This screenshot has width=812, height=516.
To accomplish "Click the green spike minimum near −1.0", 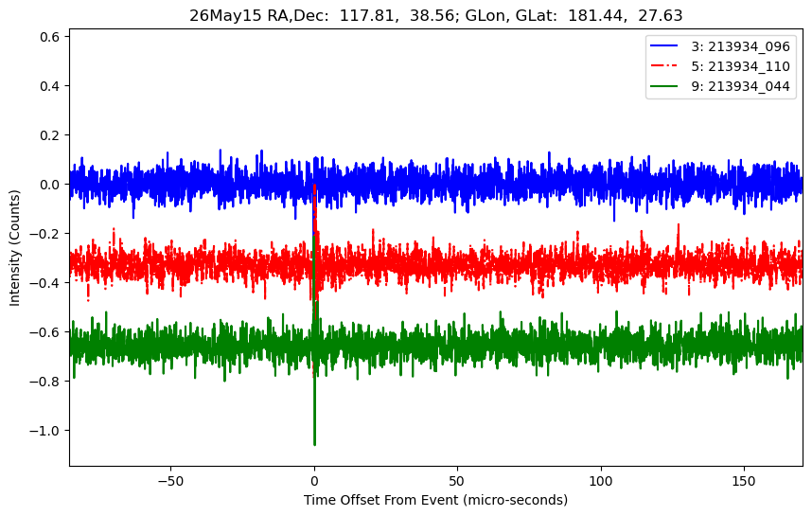I will pyautogui.click(x=314, y=443).
